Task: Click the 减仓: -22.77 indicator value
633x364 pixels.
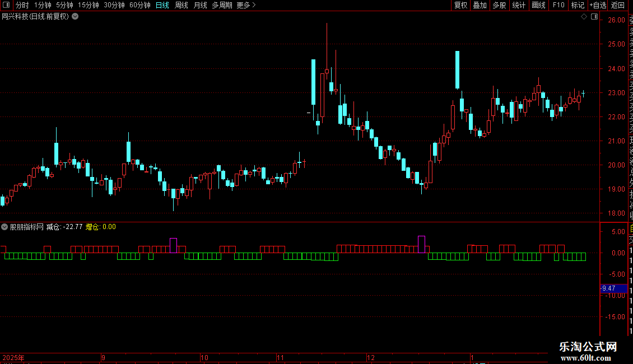Action: coord(64,227)
